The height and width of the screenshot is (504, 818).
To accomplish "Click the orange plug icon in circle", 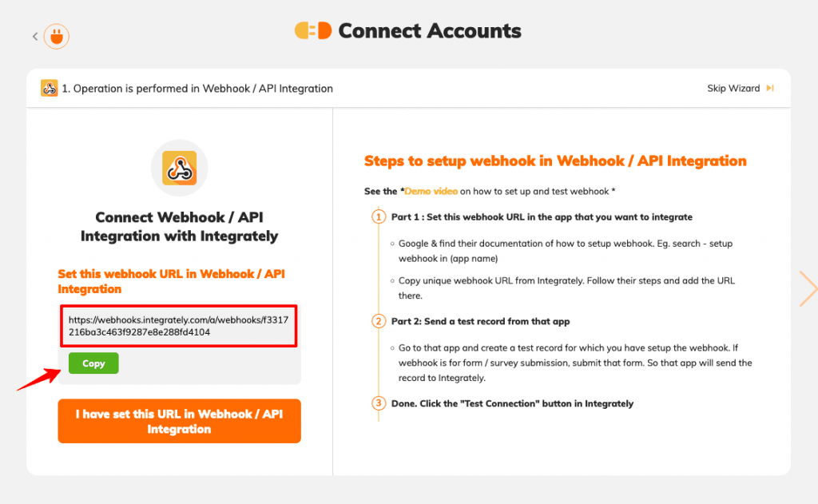I will coord(57,37).
